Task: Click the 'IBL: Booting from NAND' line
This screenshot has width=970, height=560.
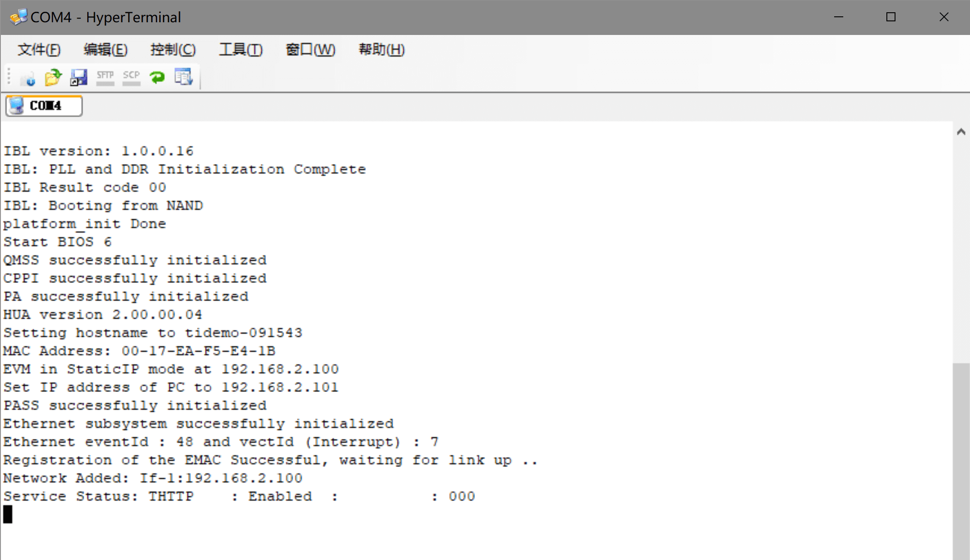Action: (103, 206)
